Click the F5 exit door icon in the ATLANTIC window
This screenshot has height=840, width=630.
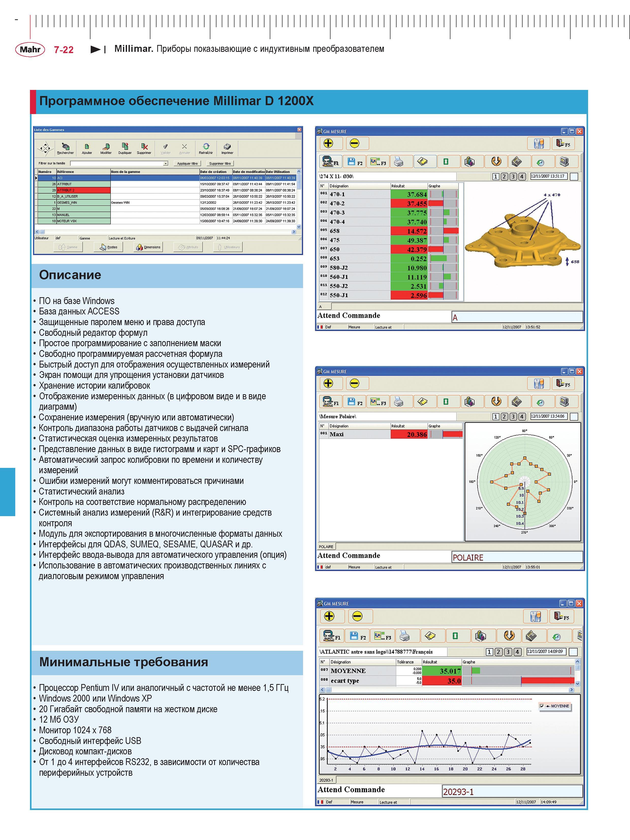(x=561, y=616)
